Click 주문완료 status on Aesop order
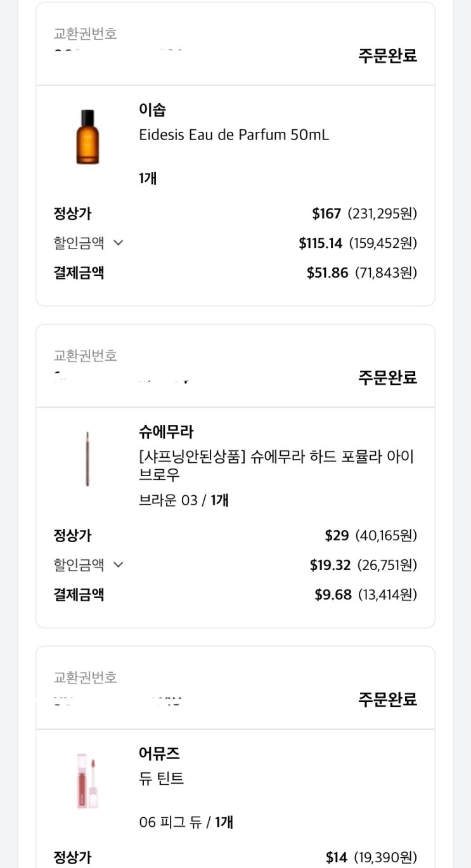This screenshot has width=471, height=868. pyautogui.click(x=387, y=56)
